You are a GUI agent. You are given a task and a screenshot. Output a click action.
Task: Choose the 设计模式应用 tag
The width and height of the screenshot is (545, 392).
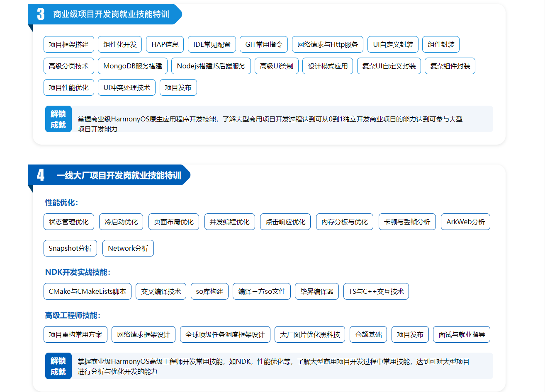coord(328,66)
